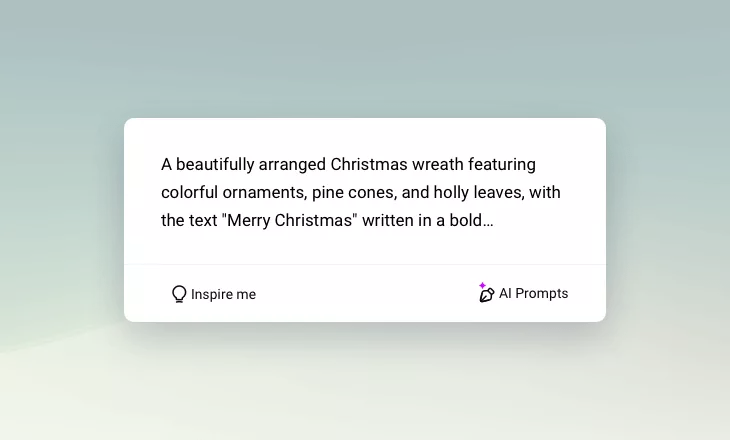This screenshot has width=730, height=440.
Task: Place cursor on the word "wreath"
Action: [x=438, y=164]
